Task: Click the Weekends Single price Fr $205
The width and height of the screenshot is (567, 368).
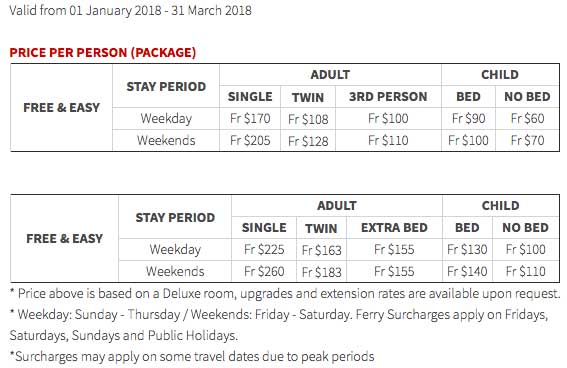Action: point(250,140)
